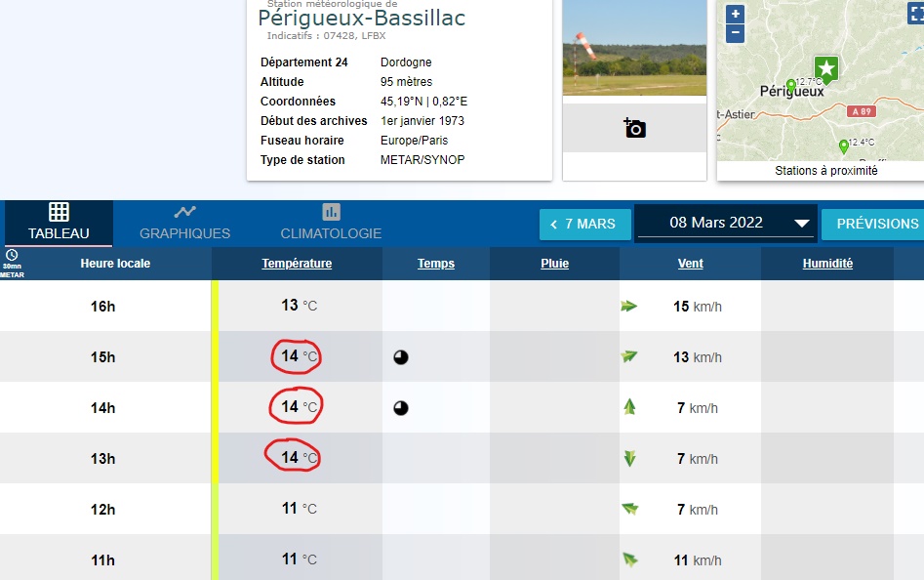Click the 7 km/h wind value at 13h

click(698, 459)
